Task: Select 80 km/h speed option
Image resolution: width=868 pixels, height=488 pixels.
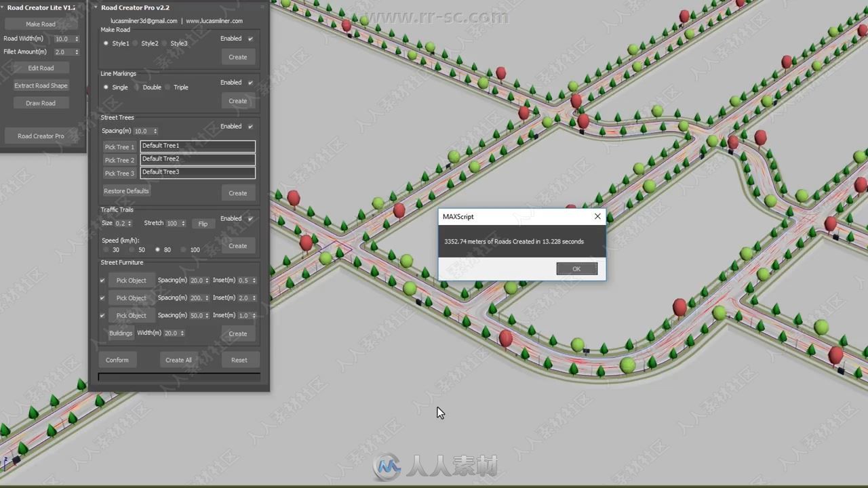Action: [158, 250]
